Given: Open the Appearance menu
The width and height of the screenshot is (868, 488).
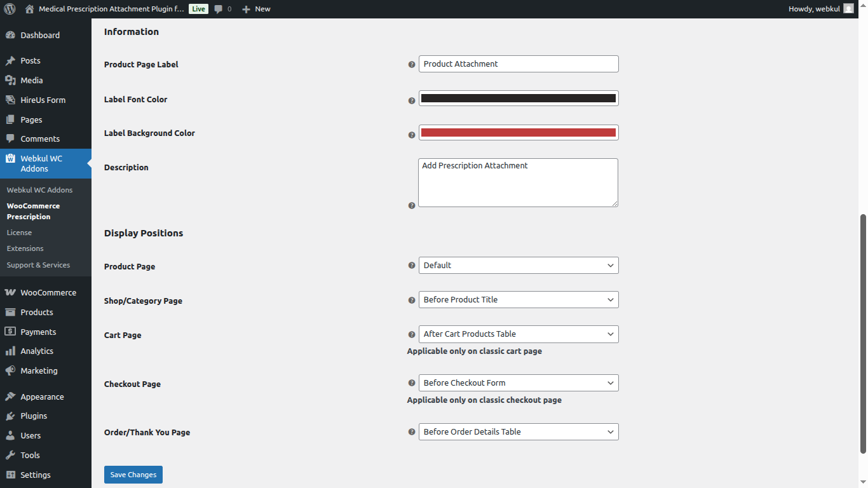Looking at the screenshot, I should tap(46, 396).
